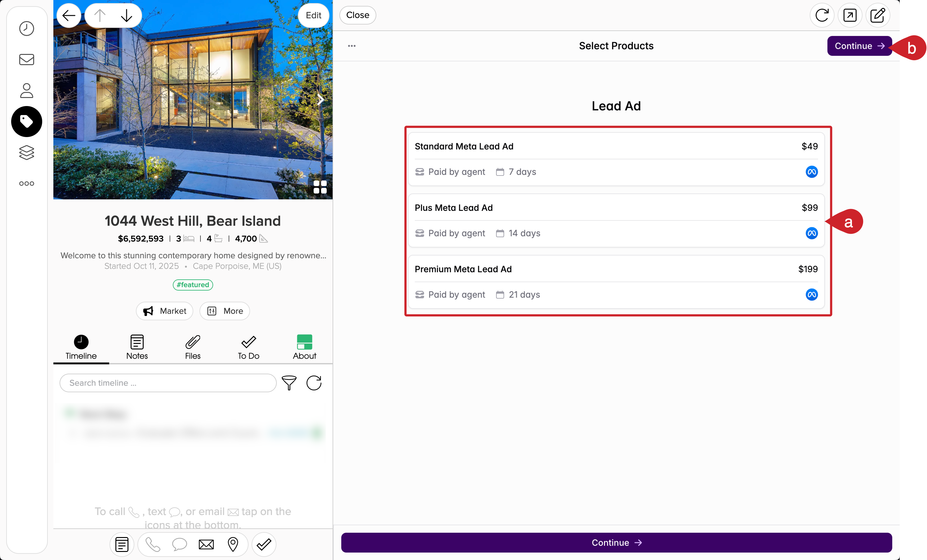Filter the timeline with funnel icon
Screen dimensions: 927x560
pyautogui.click(x=289, y=383)
